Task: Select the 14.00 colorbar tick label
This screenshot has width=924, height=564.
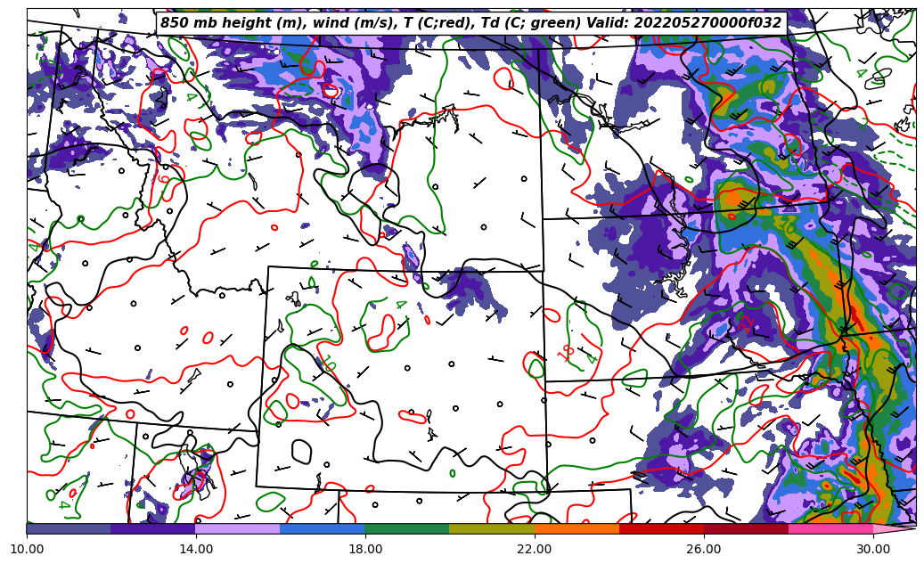Action: [x=196, y=549]
